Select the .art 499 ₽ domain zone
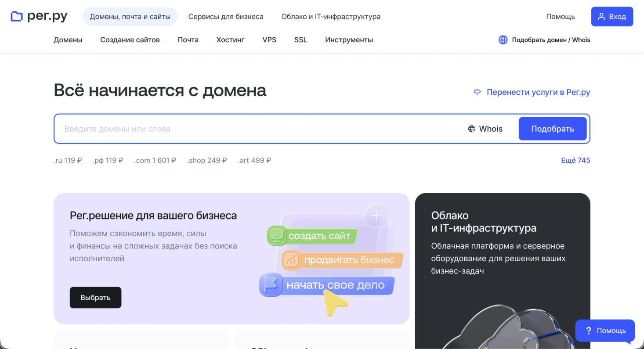Screen dimensions: 644x349 point(254,161)
